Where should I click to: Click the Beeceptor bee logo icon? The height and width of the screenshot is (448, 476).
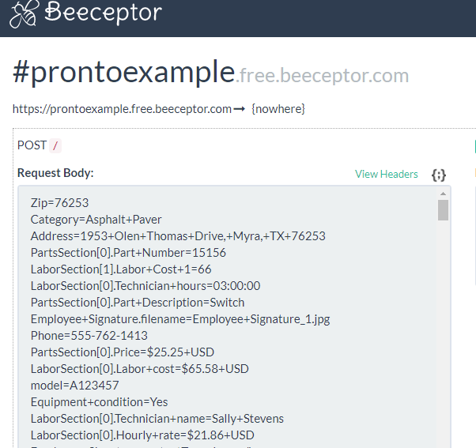(x=24, y=13)
